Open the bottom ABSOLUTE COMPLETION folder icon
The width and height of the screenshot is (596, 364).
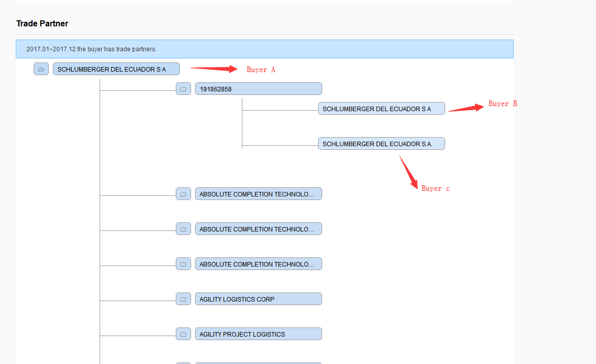coord(183,264)
